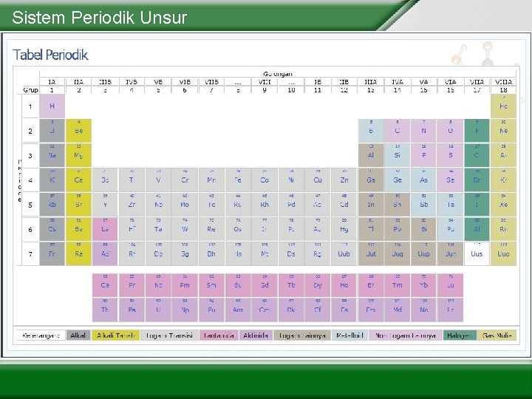Click the nobelium No cell
The width and height of the screenshot is (532, 399).
click(x=424, y=310)
